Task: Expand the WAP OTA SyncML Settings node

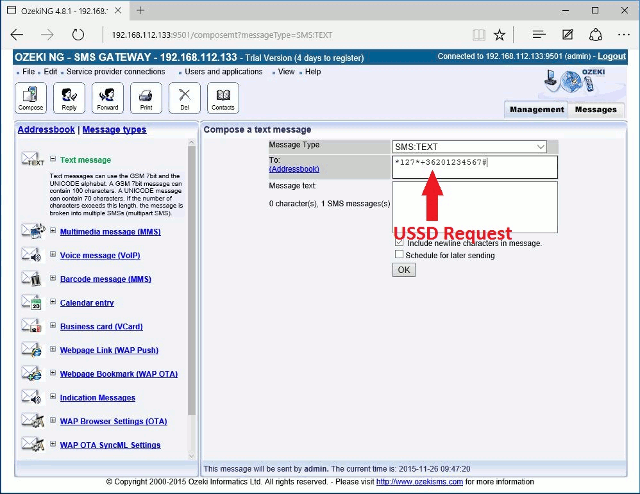Action: (53, 444)
